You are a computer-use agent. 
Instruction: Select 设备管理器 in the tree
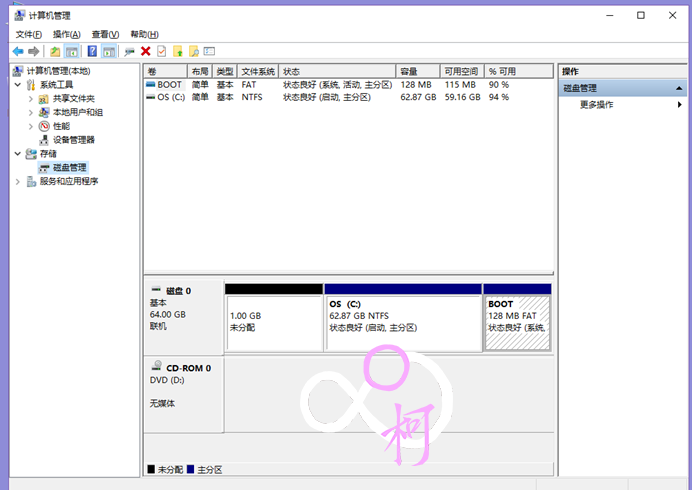74,140
